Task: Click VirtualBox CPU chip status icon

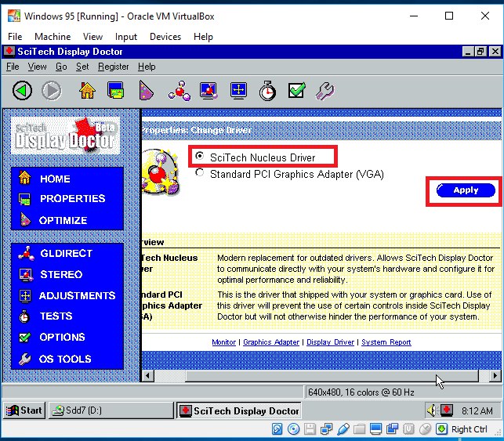Action: 408,428
